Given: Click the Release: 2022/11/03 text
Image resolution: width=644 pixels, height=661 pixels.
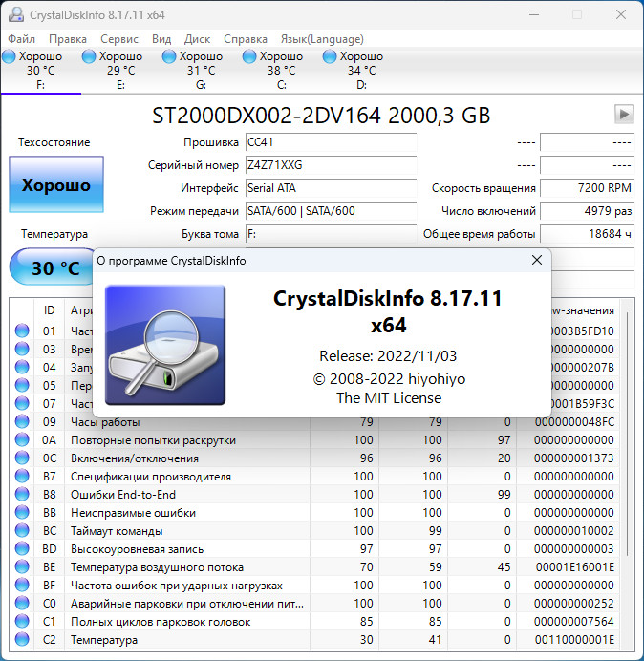Looking at the screenshot, I should click(388, 356).
